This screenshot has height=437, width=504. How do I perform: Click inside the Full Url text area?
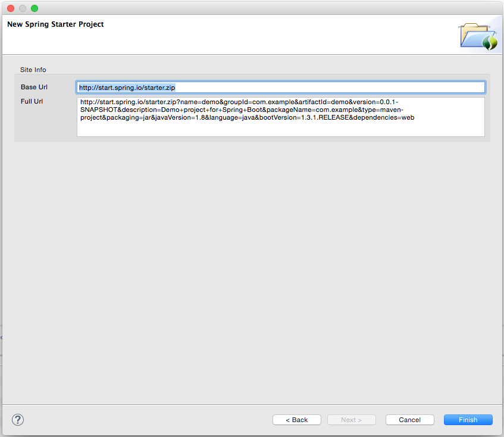tap(281, 117)
